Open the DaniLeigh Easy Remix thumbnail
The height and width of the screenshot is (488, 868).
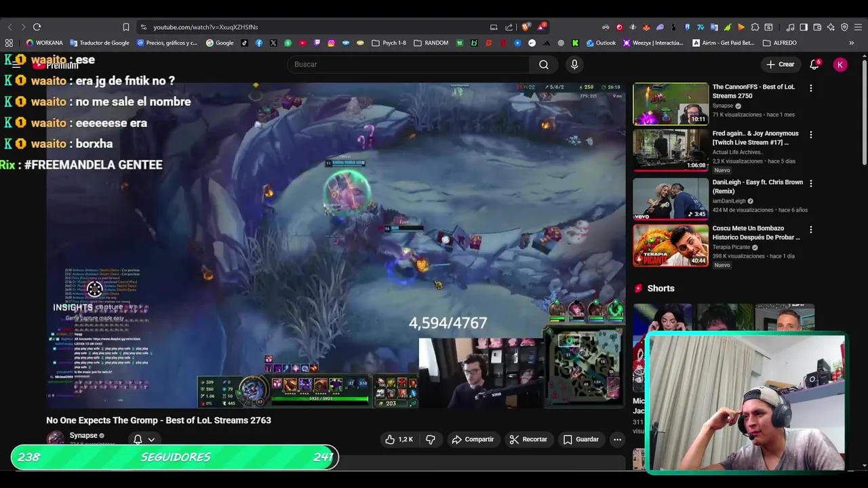[671, 199]
